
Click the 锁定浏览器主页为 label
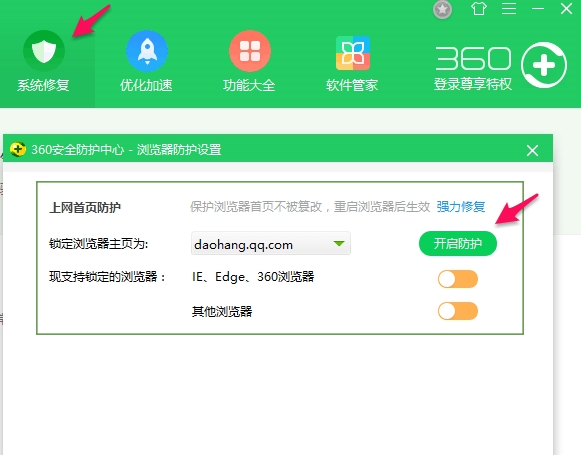click(99, 244)
